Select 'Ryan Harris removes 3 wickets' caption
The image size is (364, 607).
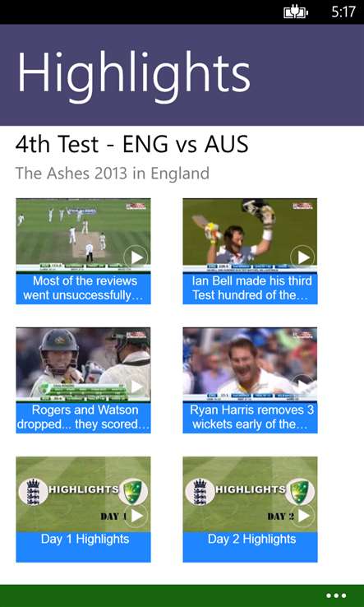251,417
